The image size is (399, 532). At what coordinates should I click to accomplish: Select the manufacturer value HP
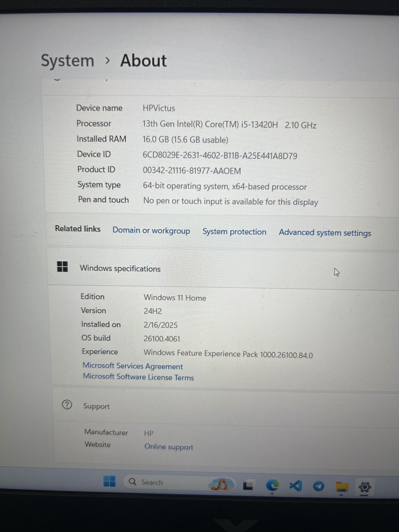click(149, 433)
